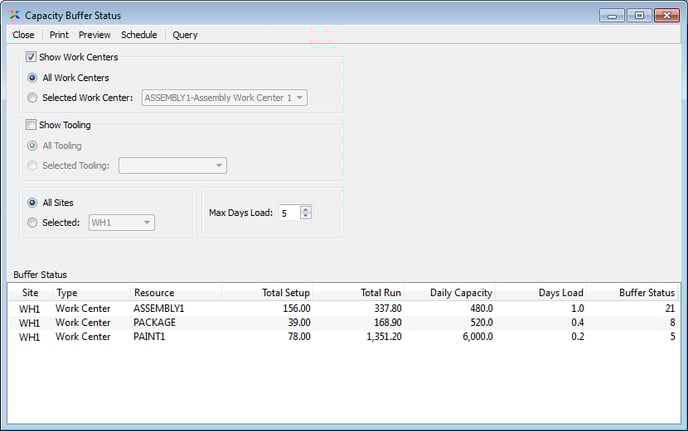Expand the ASSEMBLY1 work center dropdown
The height and width of the screenshot is (431, 688).
tap(299, 98)
